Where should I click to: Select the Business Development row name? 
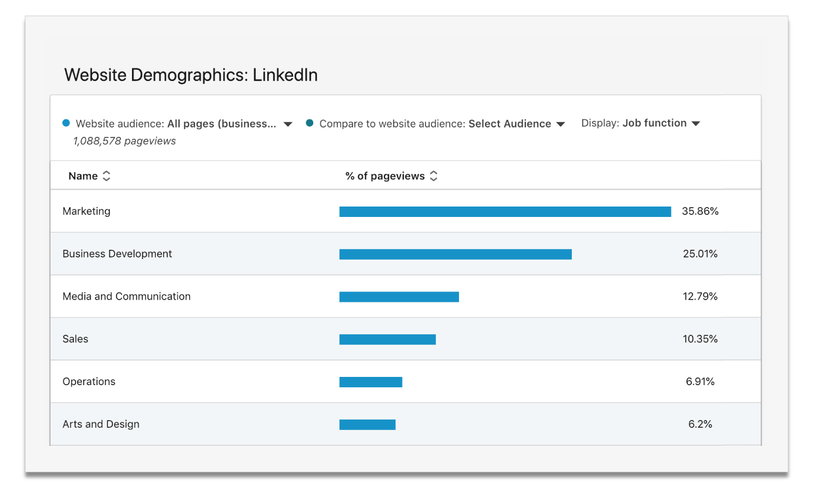click(117, 254)
